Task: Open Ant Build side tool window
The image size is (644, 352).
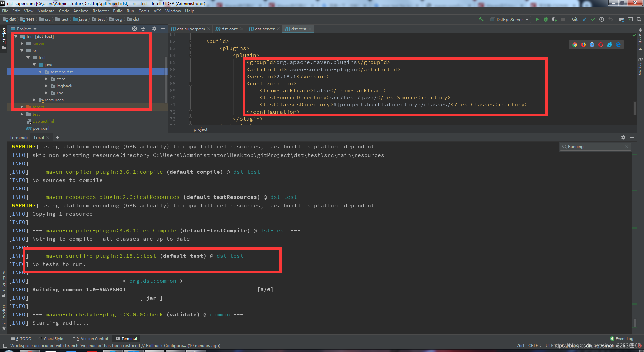Action: click(640, 39)
